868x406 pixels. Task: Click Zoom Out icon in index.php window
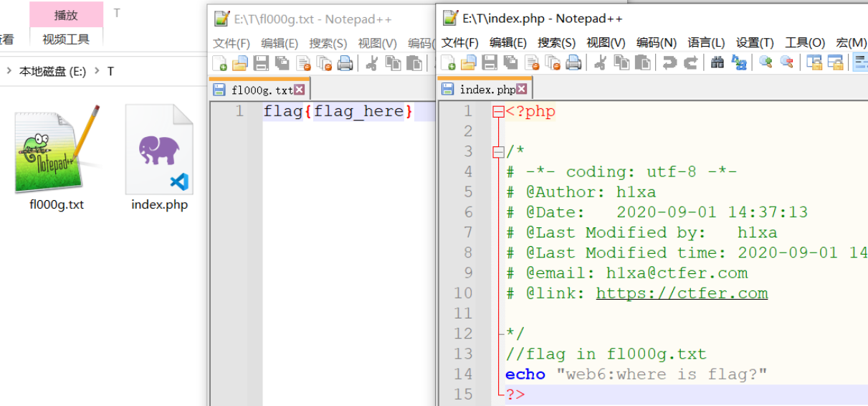click(786, 63)
